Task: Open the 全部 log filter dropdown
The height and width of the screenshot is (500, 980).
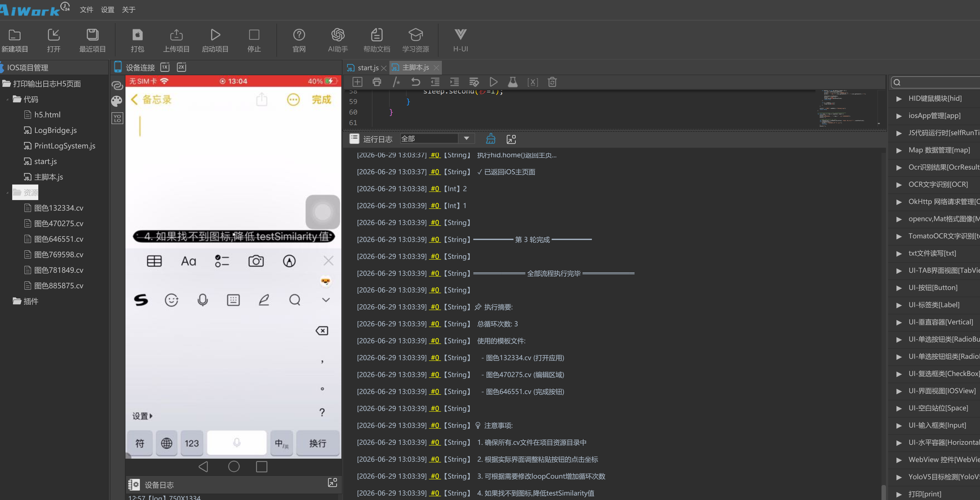Action: coord(437,139)
